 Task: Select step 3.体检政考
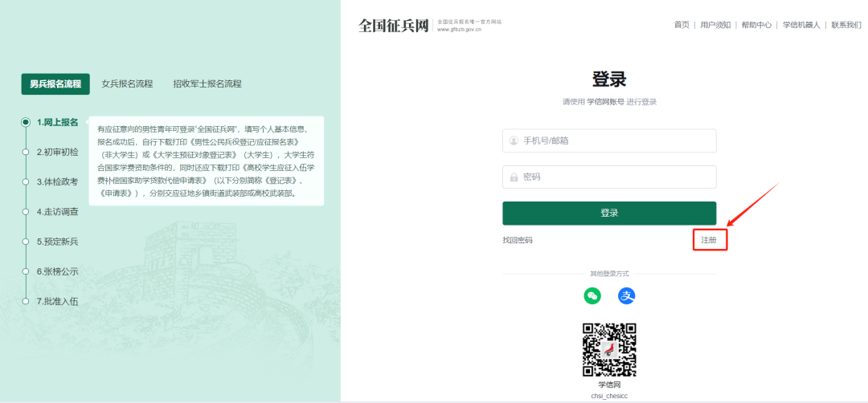tap(57, 181)
